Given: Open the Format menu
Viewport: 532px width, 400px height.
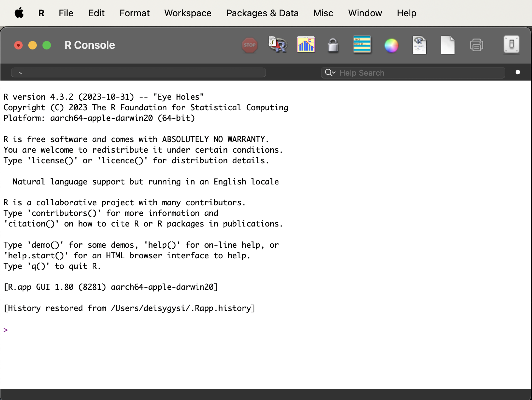Looking at the screenshot, I should tap(135, 13).
